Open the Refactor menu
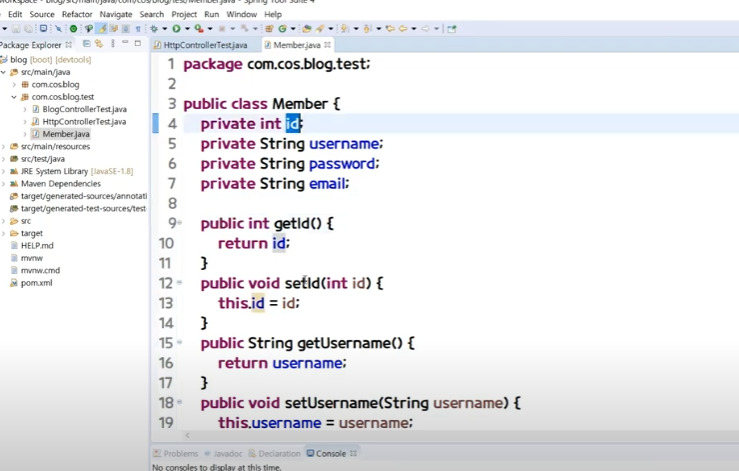The height and width of the screenshot is (471, 739). 77,14
